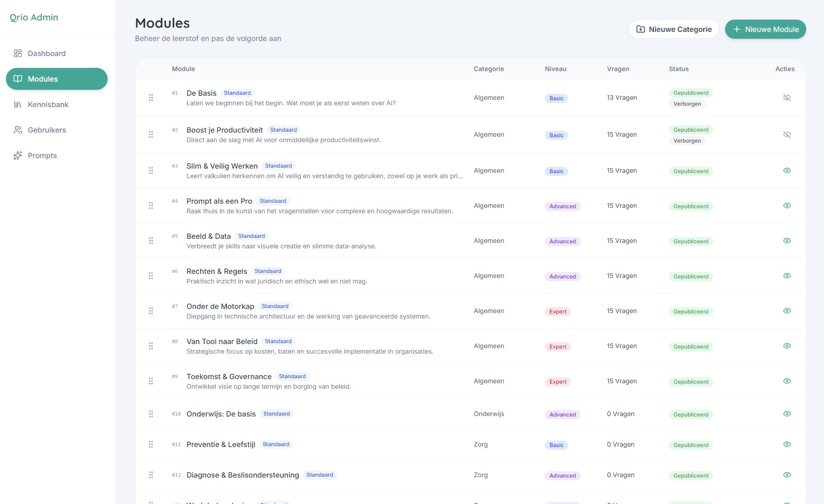The width and height of the screenshot is (824, 504).
Task: Toggle visibility for Rechten & Regels
Action: point(788,276)
